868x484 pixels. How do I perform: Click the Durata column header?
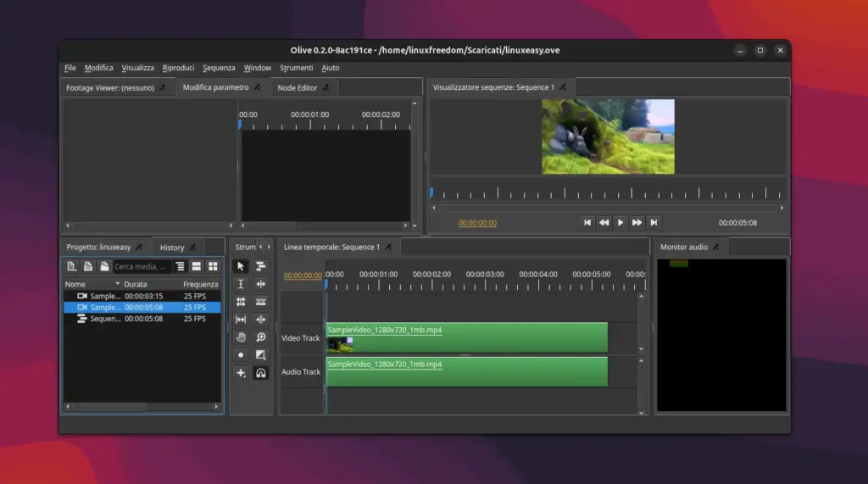point(151,284)
